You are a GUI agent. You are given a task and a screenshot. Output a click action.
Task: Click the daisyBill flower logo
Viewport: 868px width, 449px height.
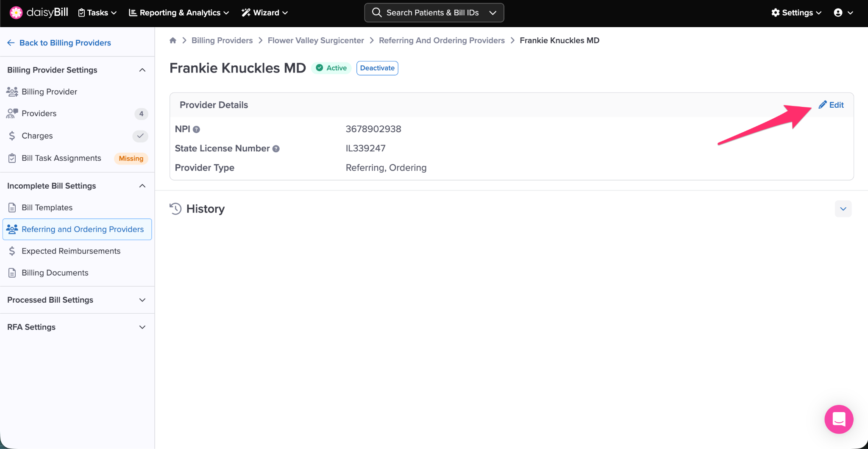tap(16, 13)
